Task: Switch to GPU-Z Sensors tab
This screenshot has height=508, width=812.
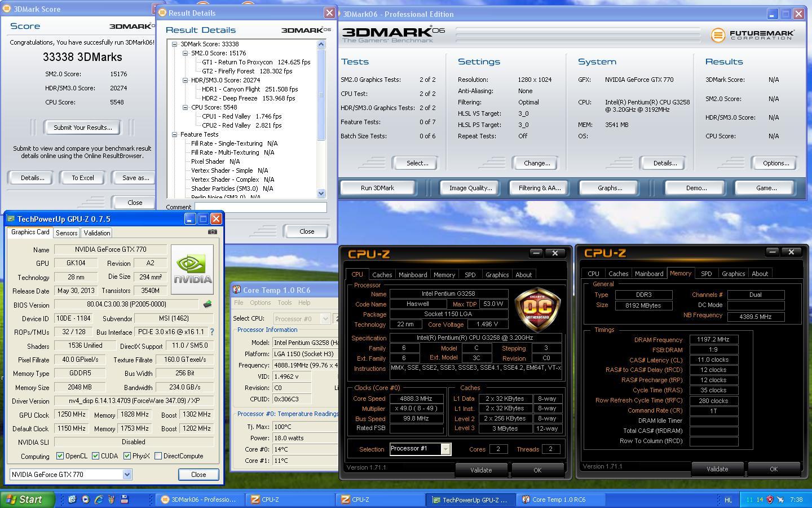Action: (67, 233)
